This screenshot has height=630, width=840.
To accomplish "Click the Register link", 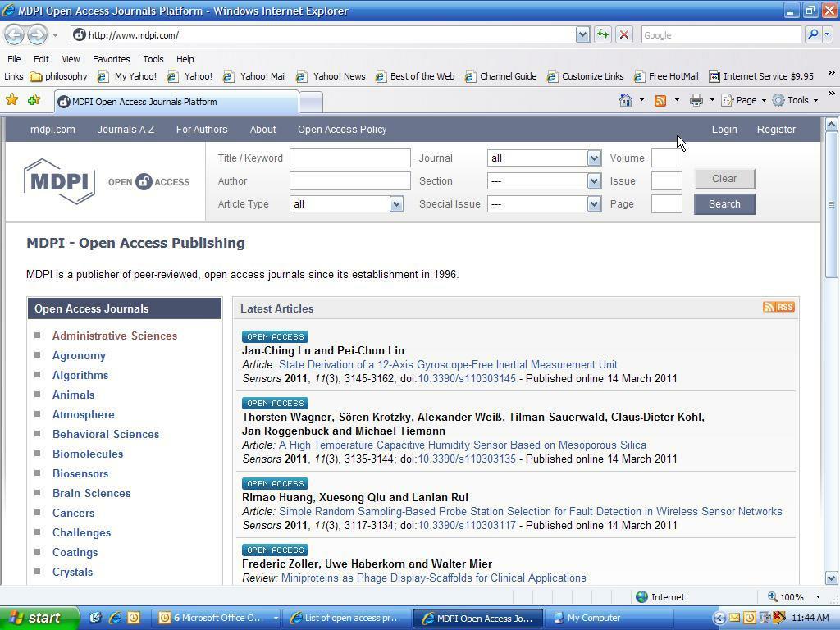I will (x=776, y=129).
